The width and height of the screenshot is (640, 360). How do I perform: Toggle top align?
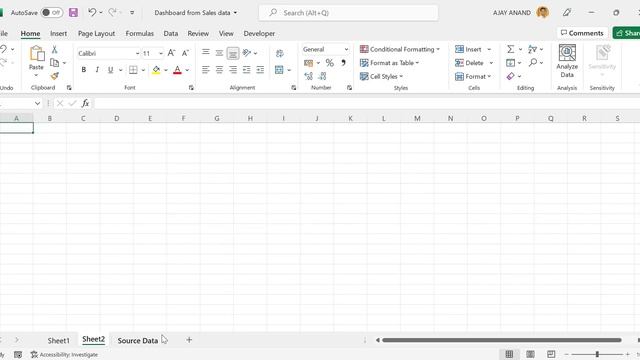pos(206,53)
